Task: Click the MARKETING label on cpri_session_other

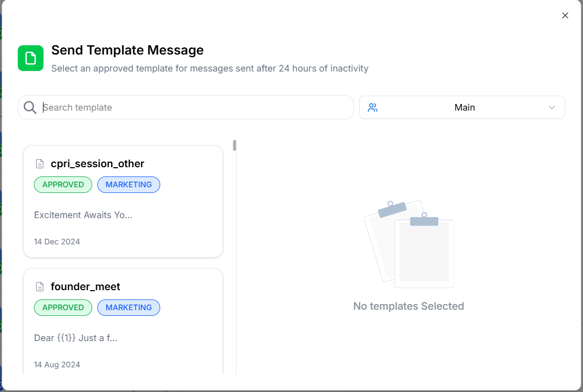Action: click(128, 184)
